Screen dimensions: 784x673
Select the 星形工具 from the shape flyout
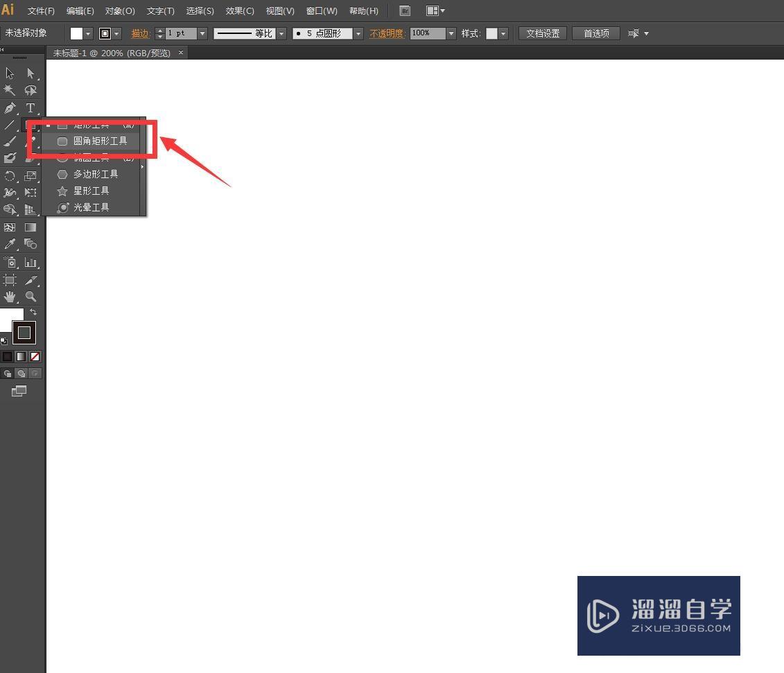pyautogui.click(x=91, y=190)
